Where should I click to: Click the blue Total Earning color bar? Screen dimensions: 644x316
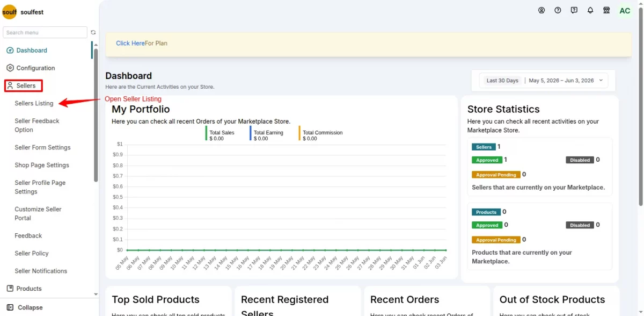(250, 133)
